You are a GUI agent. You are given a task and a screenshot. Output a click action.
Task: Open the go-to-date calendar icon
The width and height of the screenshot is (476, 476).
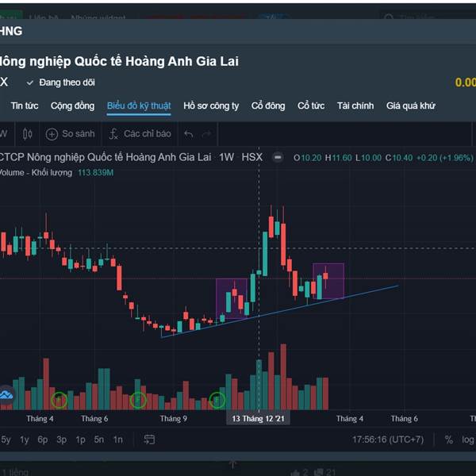[149, 440]
